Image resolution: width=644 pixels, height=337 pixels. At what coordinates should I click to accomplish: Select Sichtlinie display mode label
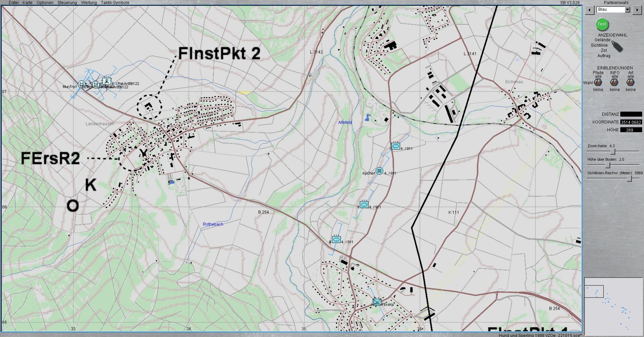click(599, 45)
